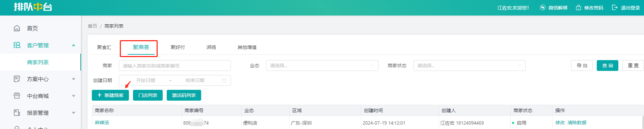644x129 pixels.
Task: Click the 重置 button
Action: click(x=633, y=66)
